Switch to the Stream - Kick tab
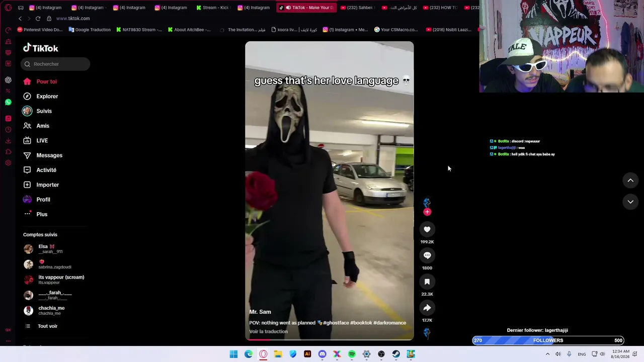Screen dimensions: 644x362 coord(213,8)
